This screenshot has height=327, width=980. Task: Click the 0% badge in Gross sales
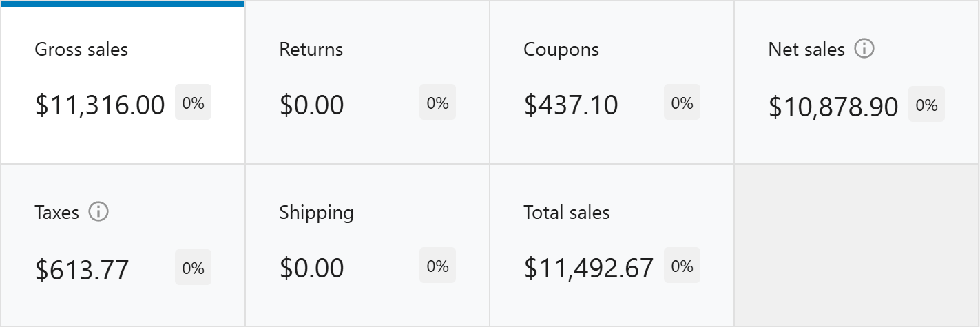[193, 103]
